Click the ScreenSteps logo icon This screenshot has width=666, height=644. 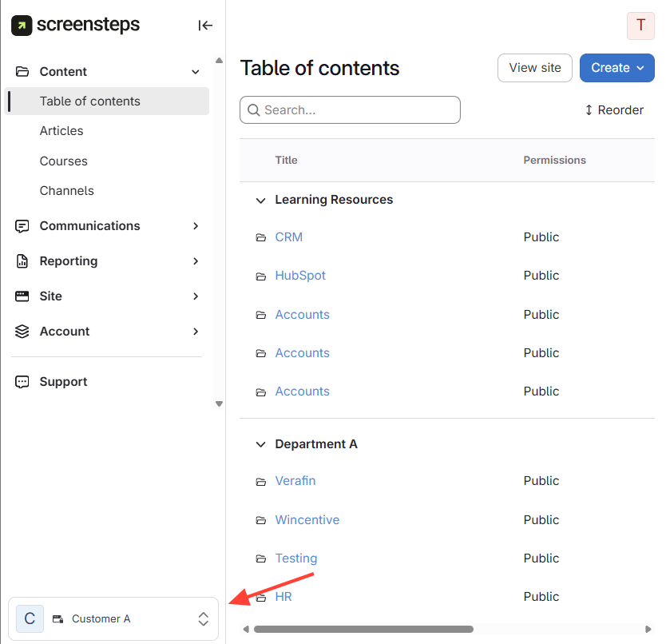pyautogui.click(x=22, y=26)
